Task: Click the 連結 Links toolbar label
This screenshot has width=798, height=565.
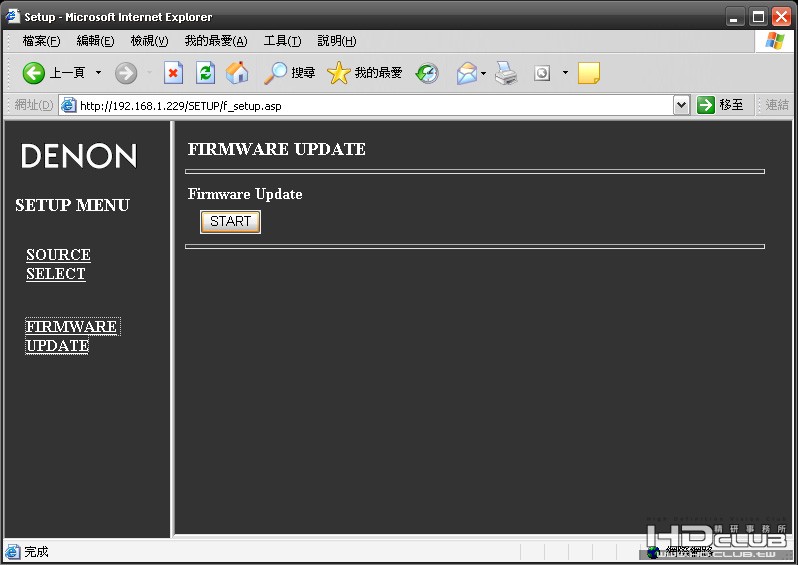Action: pos(777,105)
